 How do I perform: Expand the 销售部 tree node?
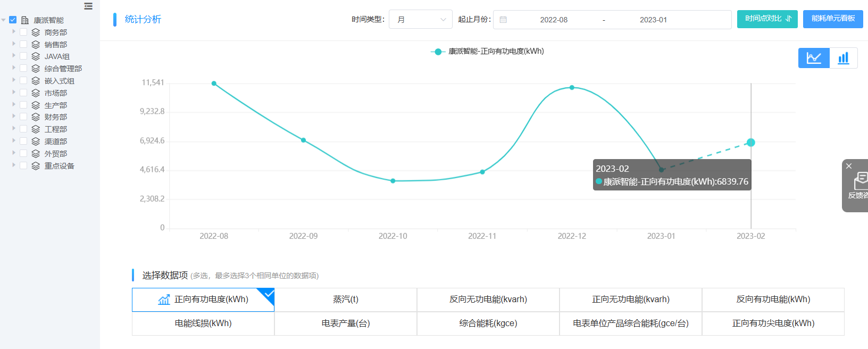14,44
